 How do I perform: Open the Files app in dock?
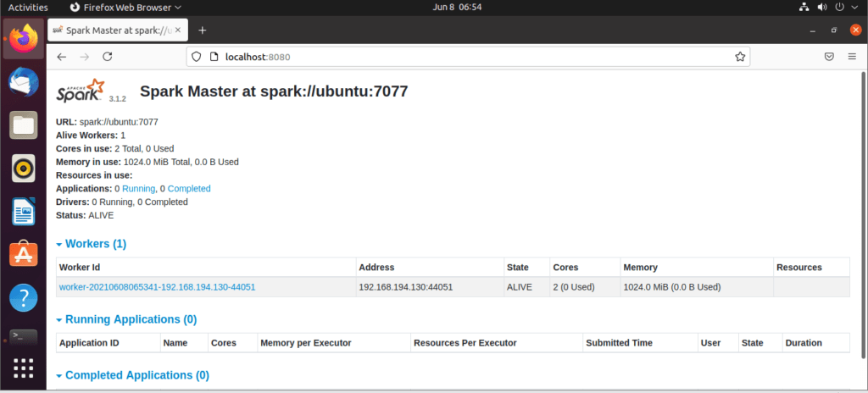point(24,125)
